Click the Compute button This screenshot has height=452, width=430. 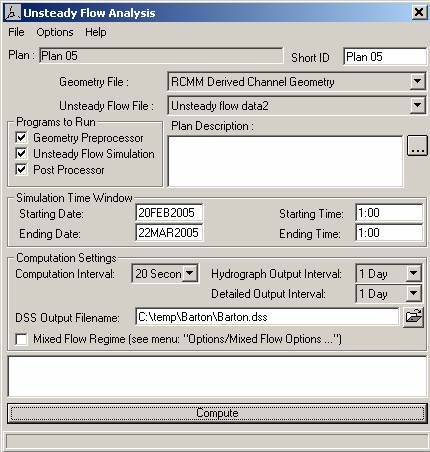click(x=217, y=413)
